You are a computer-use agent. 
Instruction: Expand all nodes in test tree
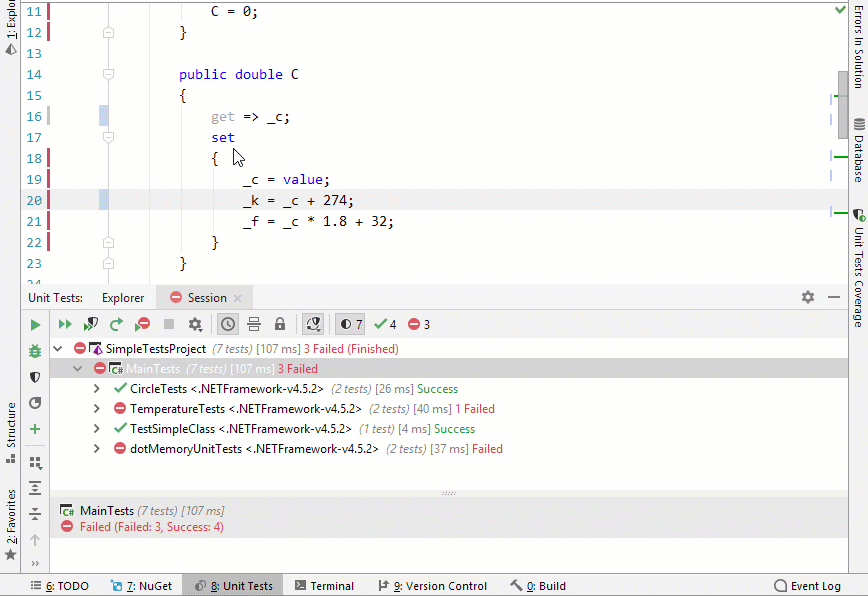34,487
